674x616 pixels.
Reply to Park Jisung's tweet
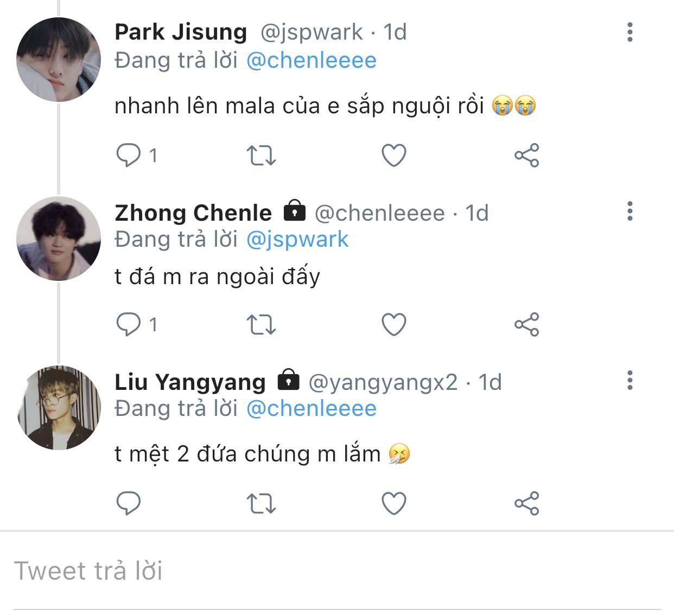tap(129, 156)
